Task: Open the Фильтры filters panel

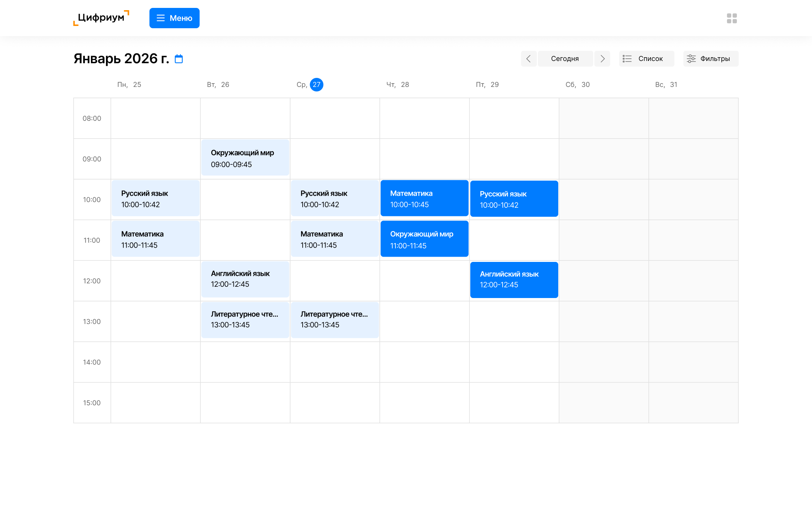Action: (x=710, y=59)
